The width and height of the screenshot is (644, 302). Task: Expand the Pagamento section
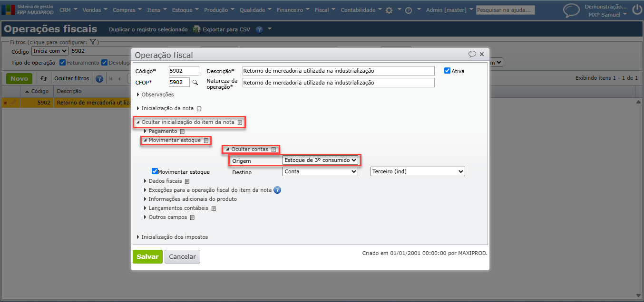pos(160,131)
